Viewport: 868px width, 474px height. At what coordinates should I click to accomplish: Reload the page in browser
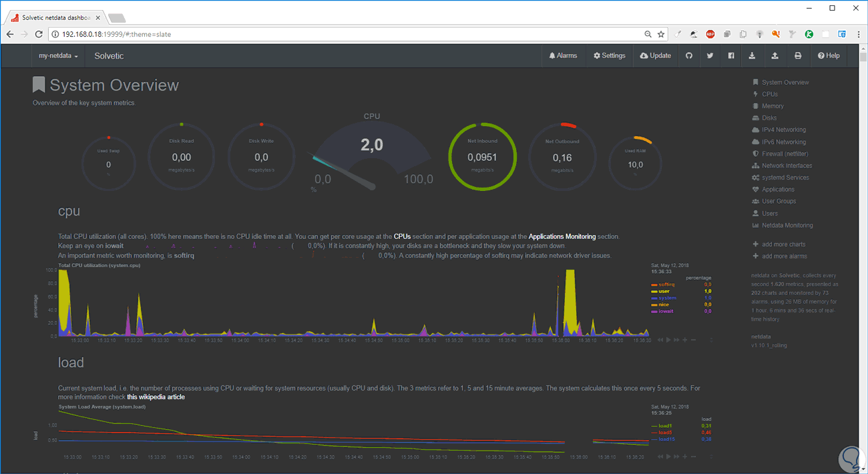point(39,33)
